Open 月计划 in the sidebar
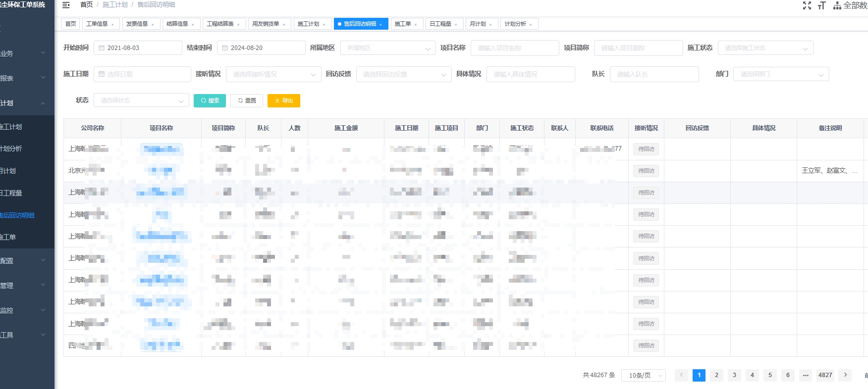Viewport: 868px width, 389px height. coord(27,171)
